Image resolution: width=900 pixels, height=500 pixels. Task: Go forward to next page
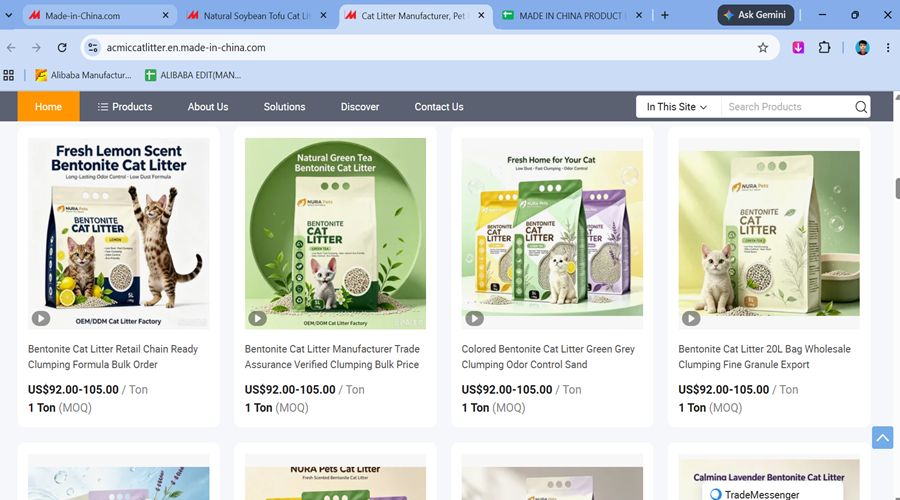pos(36,48)
